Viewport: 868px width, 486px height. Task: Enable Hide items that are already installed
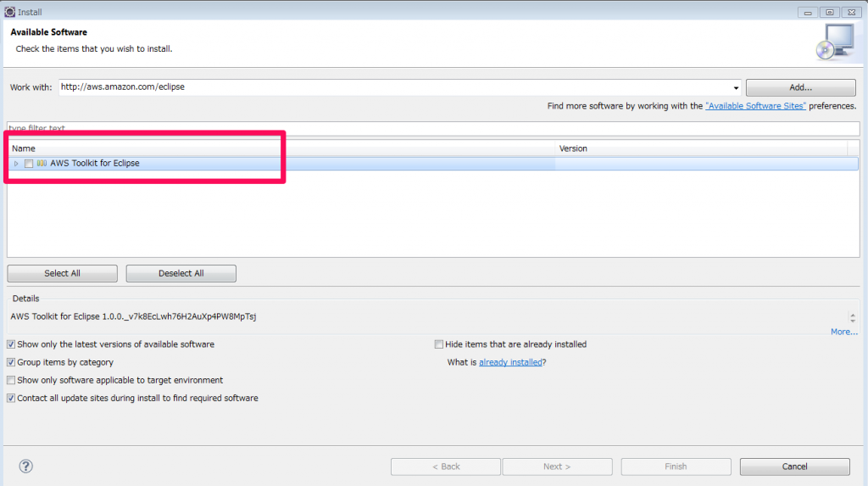(x=438, y=344)
